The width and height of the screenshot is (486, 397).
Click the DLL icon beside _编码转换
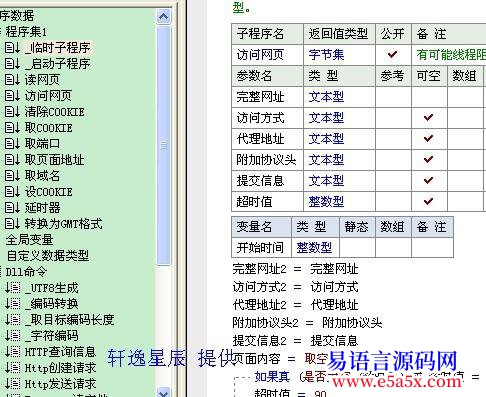tap(12, 304)
